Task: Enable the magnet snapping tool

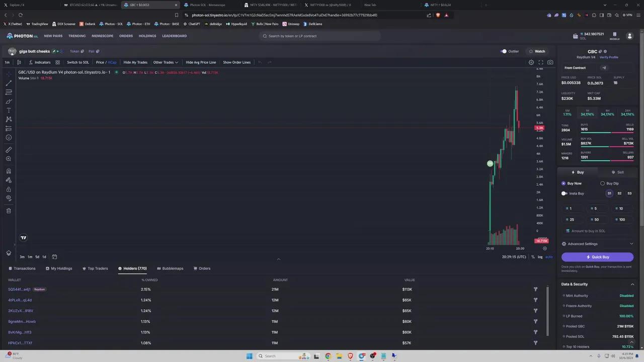Action: click(9, 171)
